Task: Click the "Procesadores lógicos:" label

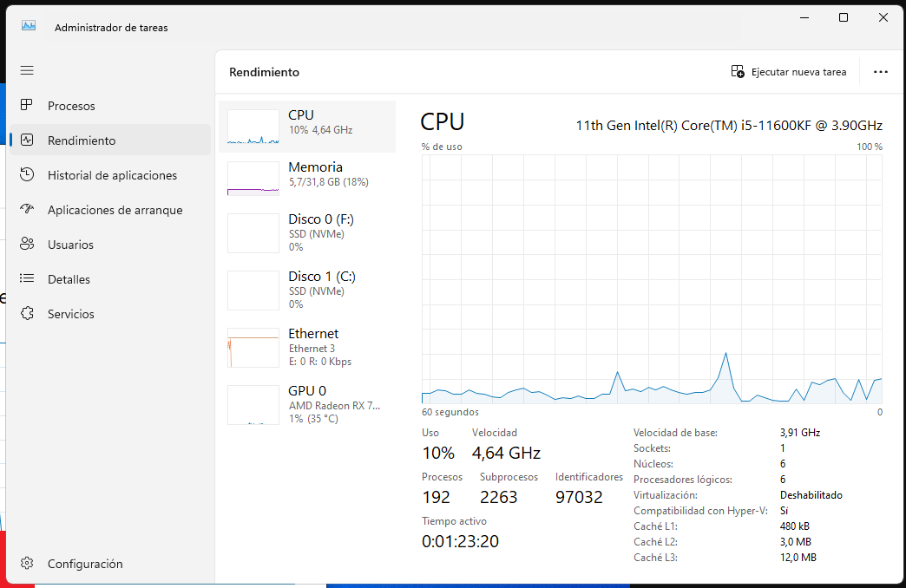Action: [x=682, y=480]
